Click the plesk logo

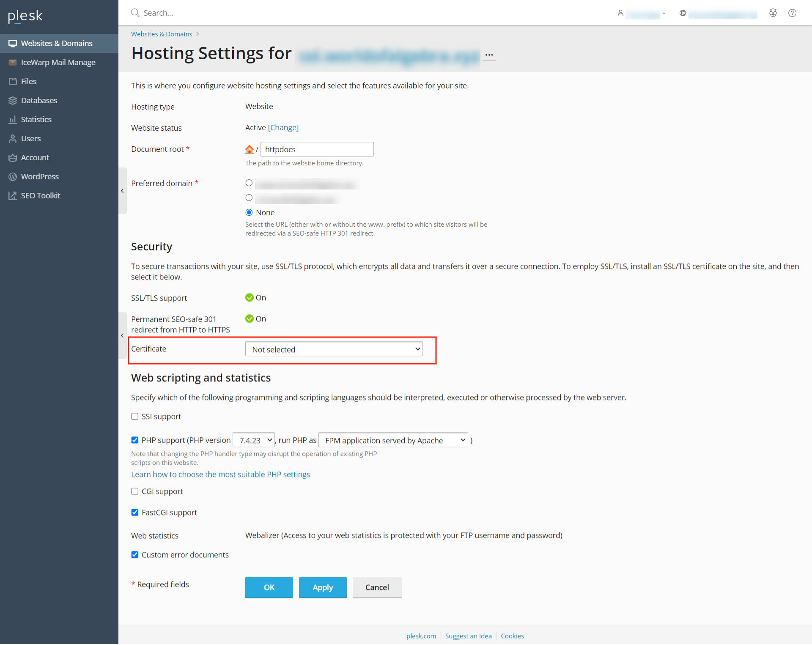25,16
